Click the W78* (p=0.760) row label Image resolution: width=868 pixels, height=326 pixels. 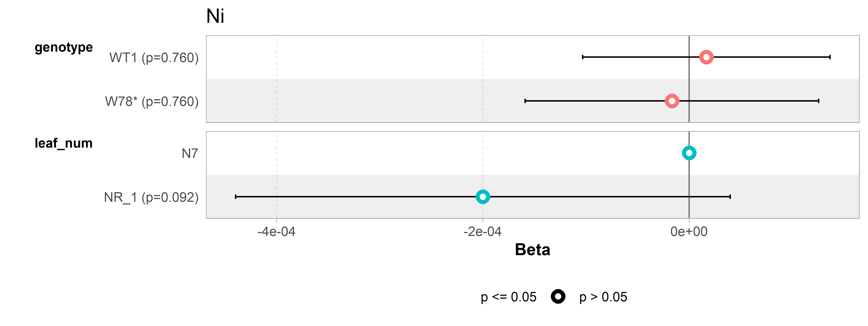pos(152,102)
